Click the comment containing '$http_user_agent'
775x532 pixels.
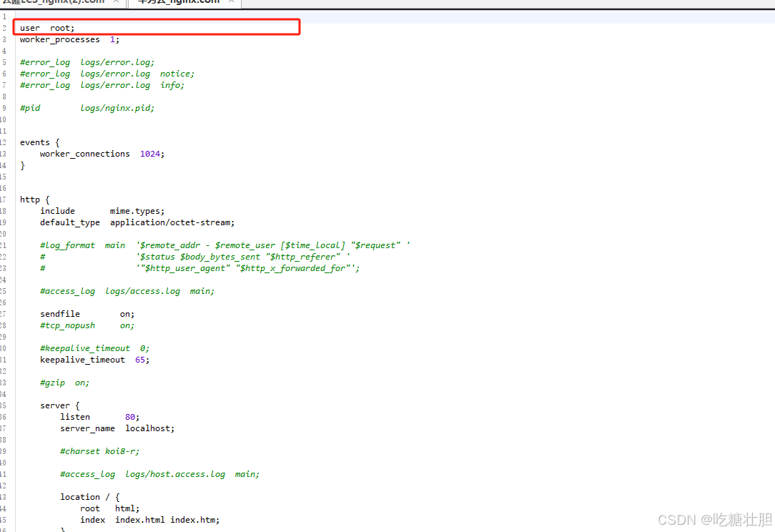200,268
